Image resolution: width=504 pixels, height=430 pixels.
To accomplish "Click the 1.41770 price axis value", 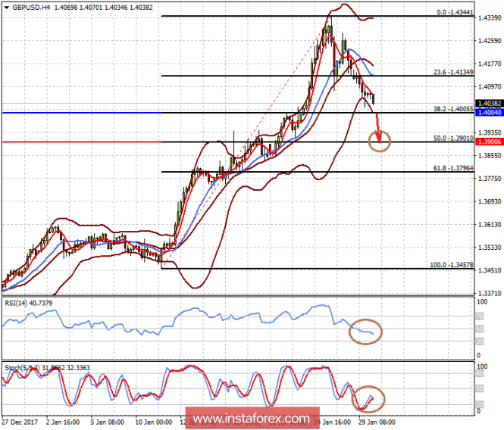I will click(x=490, y=64).
